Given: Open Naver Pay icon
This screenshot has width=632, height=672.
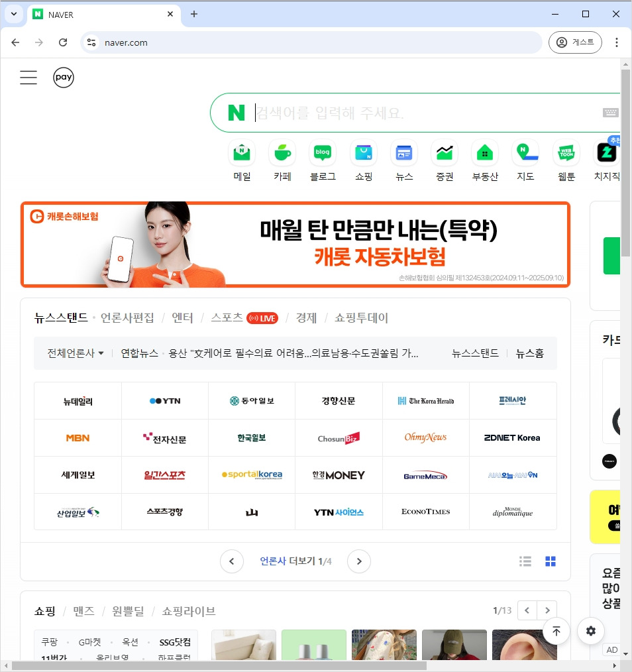Looking at the screenshot, I should click(64, 78).
